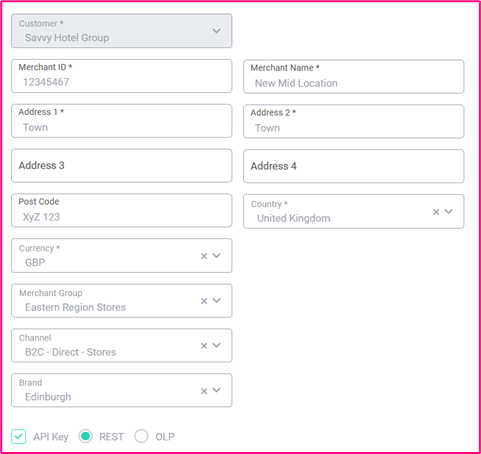481x454 pixels.
Task: Click the Address 2 input field
Action: click(x=353, y=121)
